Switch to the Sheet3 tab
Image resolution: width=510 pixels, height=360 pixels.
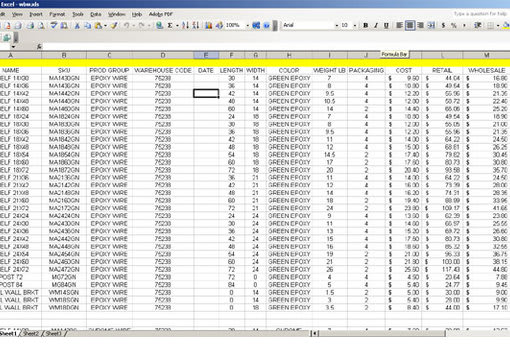point(53,333)
